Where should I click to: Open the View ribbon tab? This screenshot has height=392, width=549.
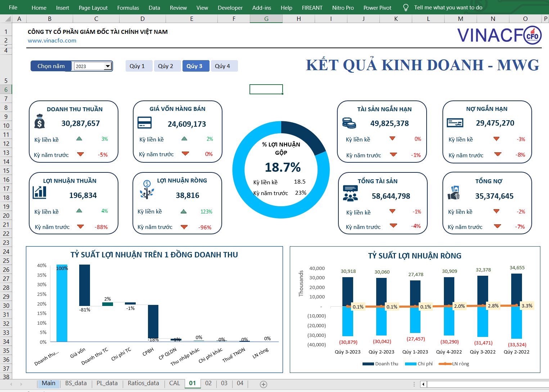(202, 8)
